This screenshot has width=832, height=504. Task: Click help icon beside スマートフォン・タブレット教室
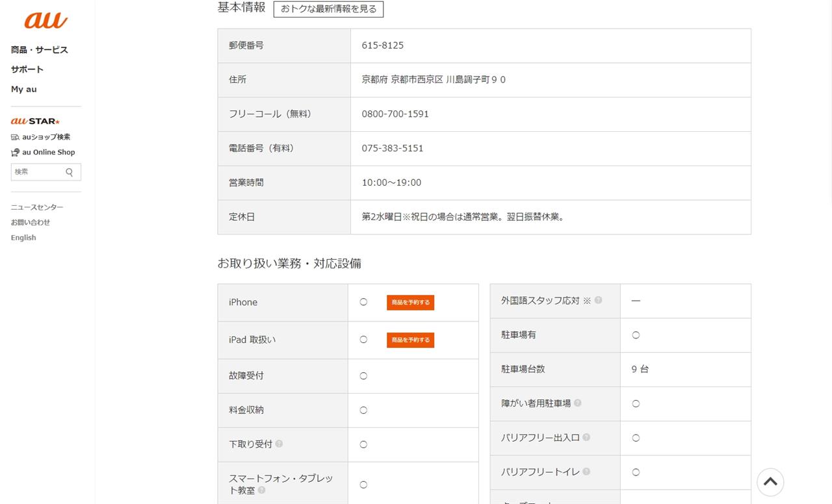(x=261, y=490)
